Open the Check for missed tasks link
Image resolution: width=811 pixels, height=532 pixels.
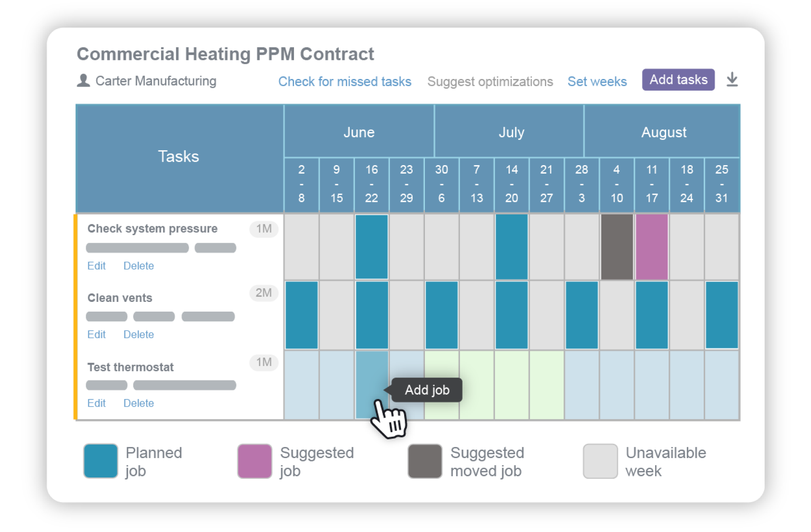point(345,81)
